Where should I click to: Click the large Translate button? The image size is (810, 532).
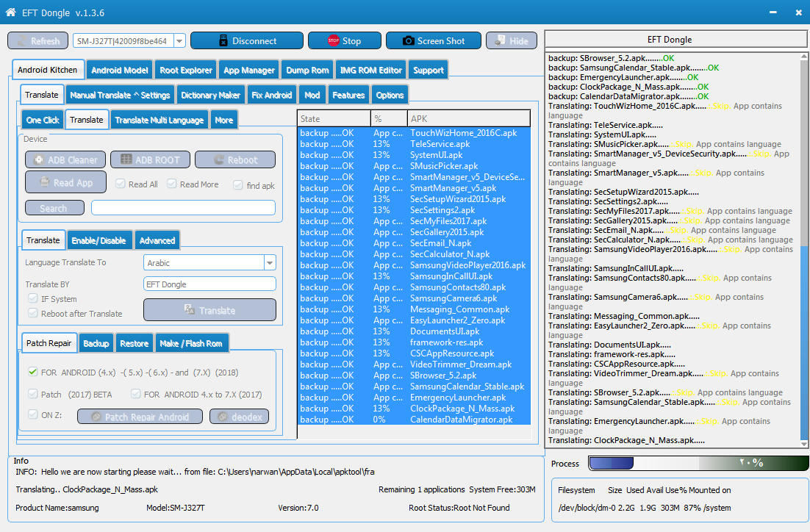pyautogui.click(x=209, y=310)
